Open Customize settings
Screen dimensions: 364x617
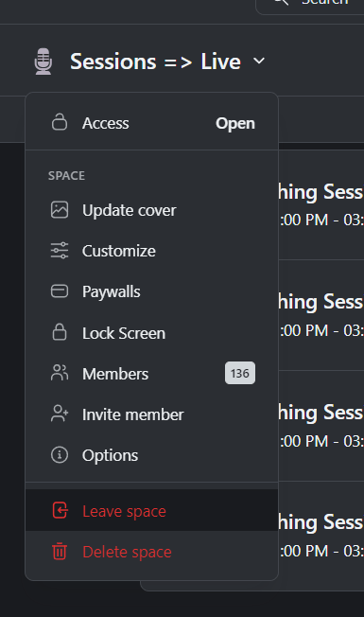coord(151,251)
